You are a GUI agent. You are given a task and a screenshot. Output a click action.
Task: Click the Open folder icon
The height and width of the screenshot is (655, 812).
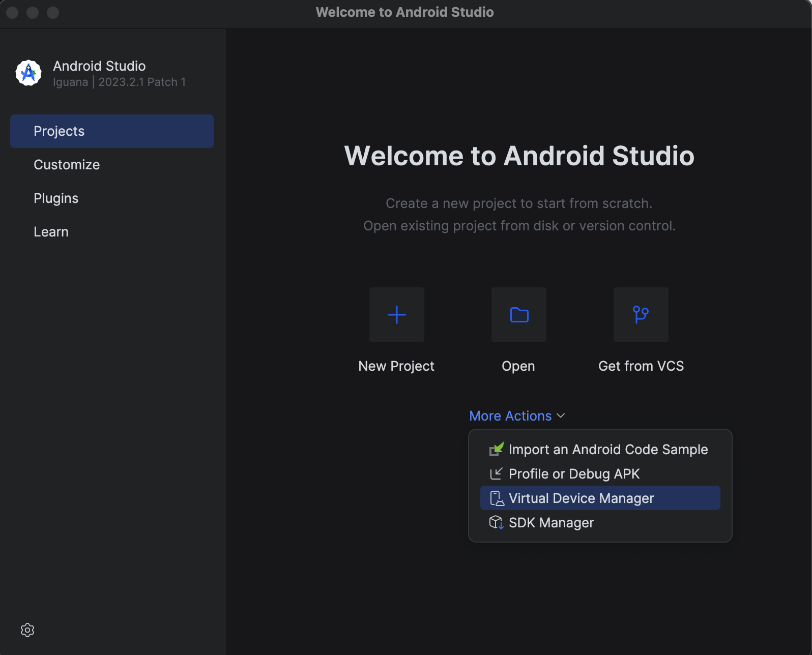(x=518, y=315)
